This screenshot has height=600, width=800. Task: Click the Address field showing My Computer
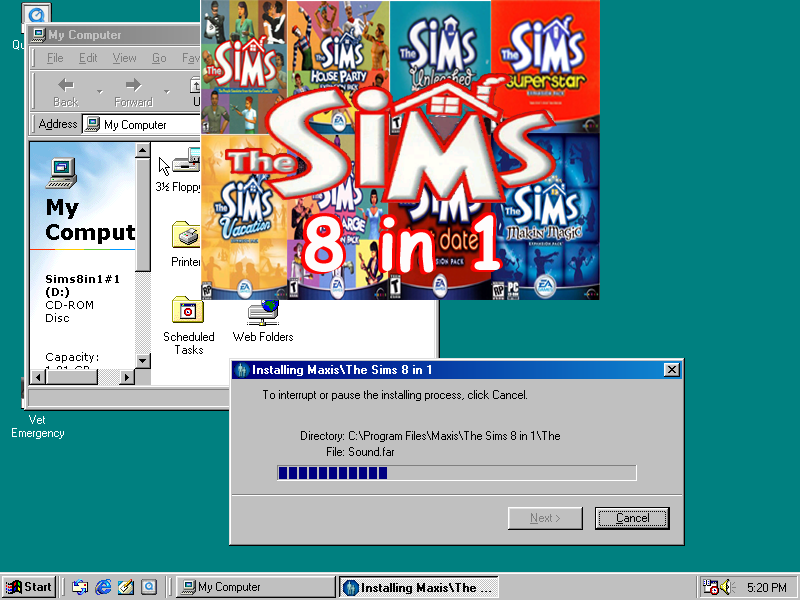tap(142, 124)
